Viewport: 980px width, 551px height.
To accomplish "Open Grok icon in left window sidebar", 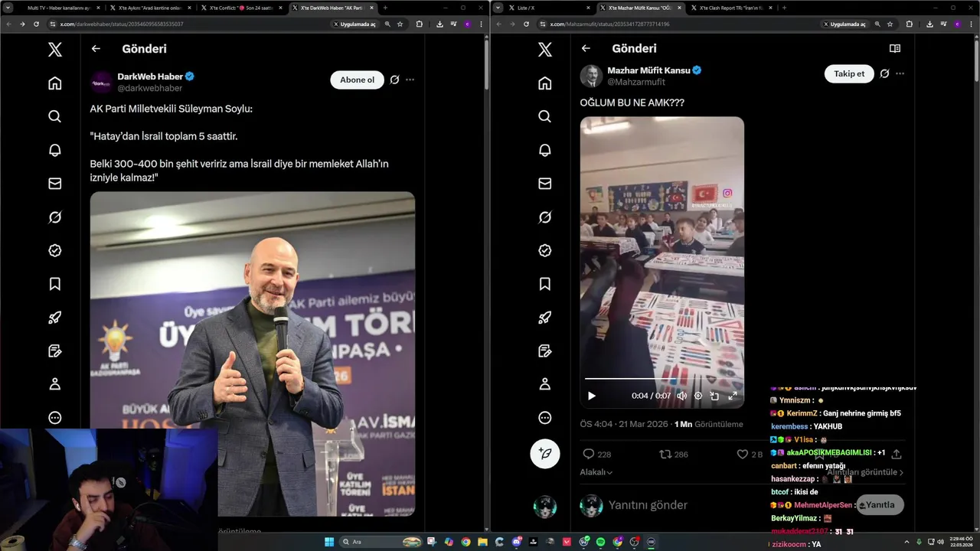I will [x=54, y=217].
